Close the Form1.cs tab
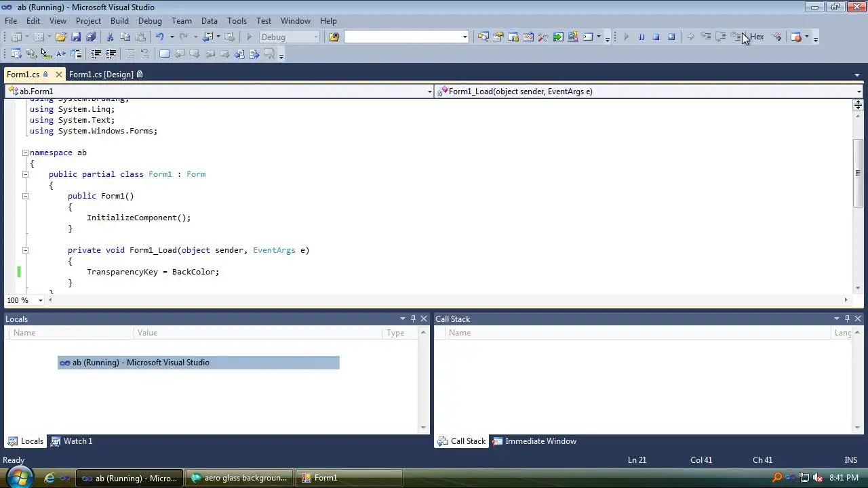 58,75
